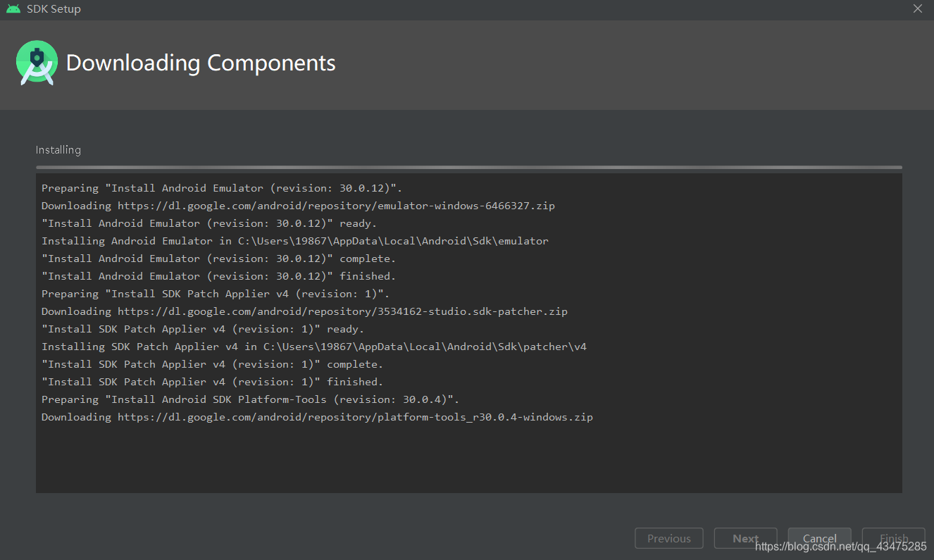Click line 'Install Android Emulator (revision: 30.0.12)" finished.'
Screen dimensions: 934x560
click(x=219, y=276)
